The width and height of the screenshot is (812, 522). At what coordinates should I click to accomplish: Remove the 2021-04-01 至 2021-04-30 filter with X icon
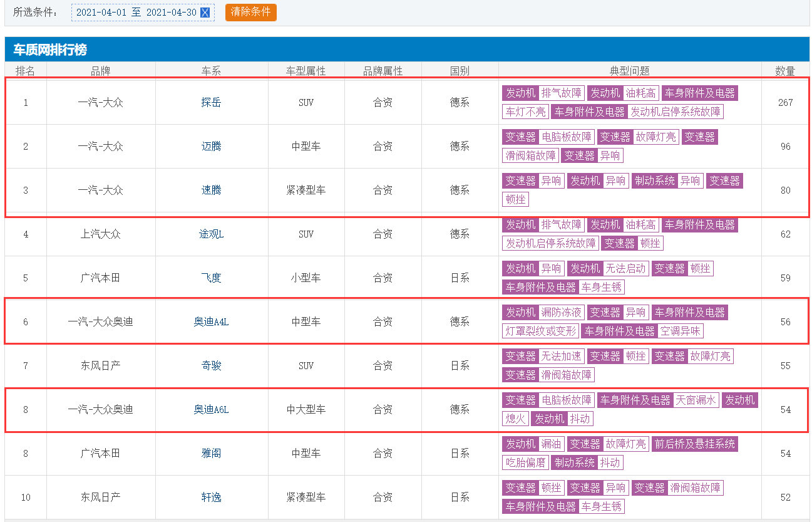205,13
